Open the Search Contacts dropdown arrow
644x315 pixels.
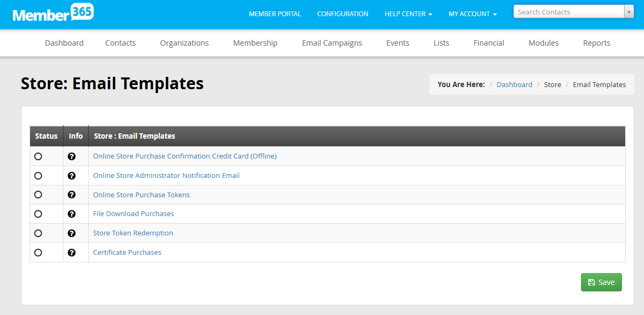click(x=629, y=12)
